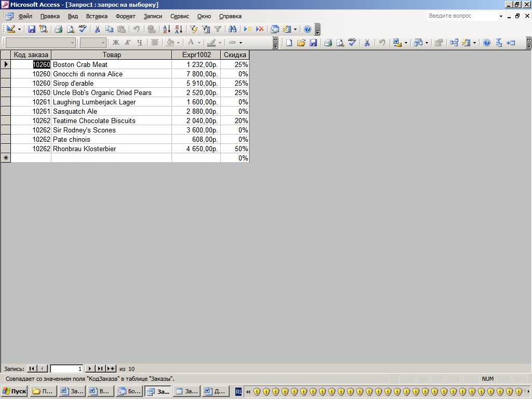
Task: Click the Insert Hyperlink globe icon
Action: point(151,29)
